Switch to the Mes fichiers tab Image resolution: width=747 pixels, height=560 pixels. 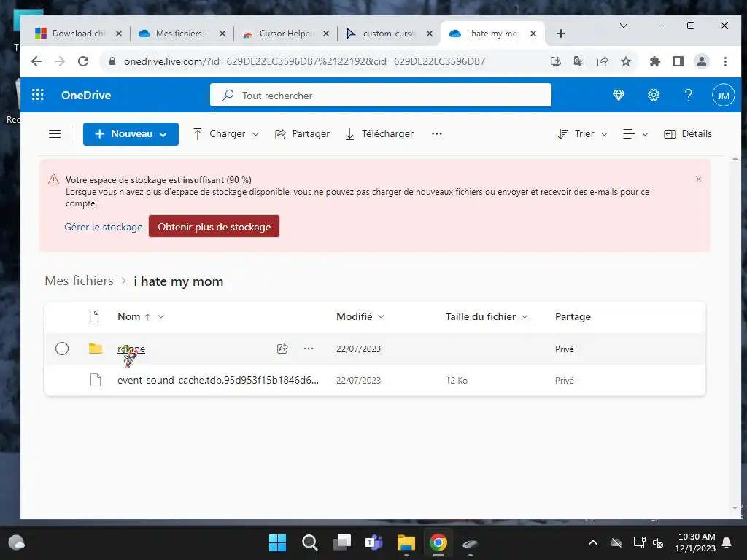(x=181, y=34)
